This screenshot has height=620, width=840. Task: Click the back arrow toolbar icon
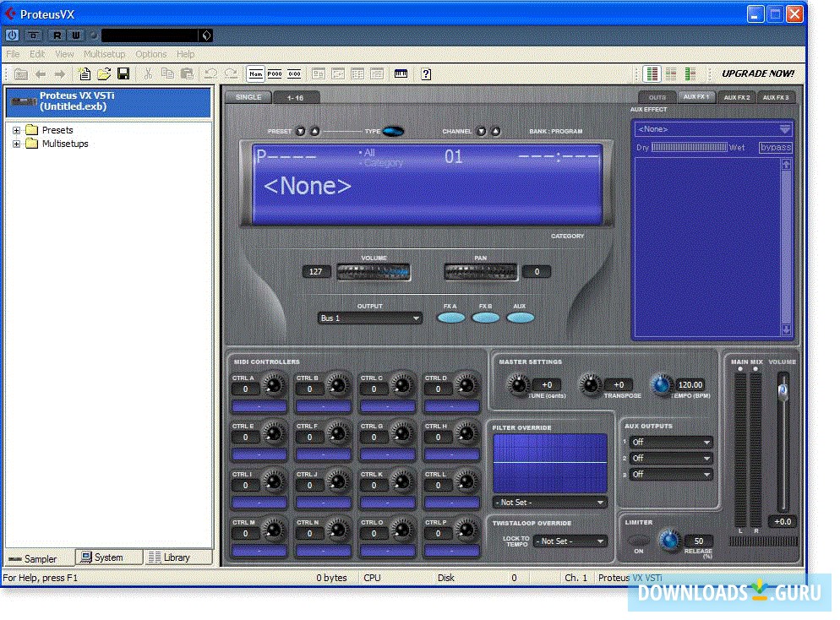41,73
